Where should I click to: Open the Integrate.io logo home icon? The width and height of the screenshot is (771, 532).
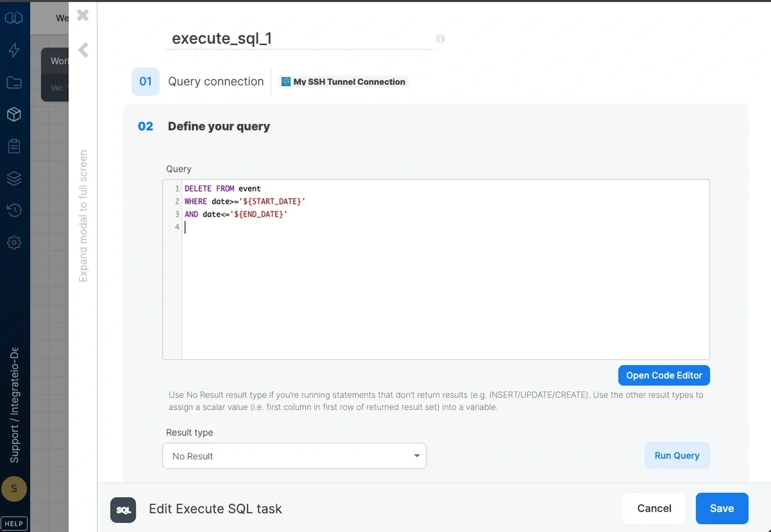click(14, 18)
